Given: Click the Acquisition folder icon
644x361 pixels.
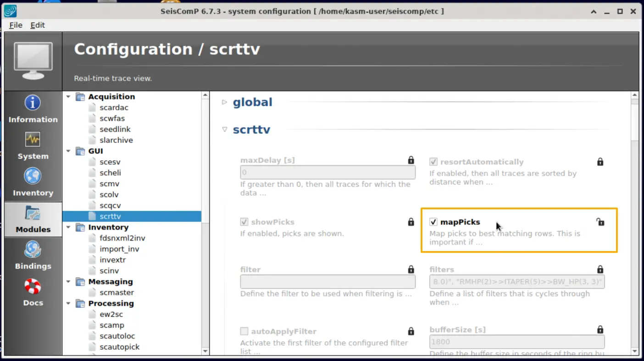Looking at the screenshot, I should pyautogui.click(x=80, y=97).
